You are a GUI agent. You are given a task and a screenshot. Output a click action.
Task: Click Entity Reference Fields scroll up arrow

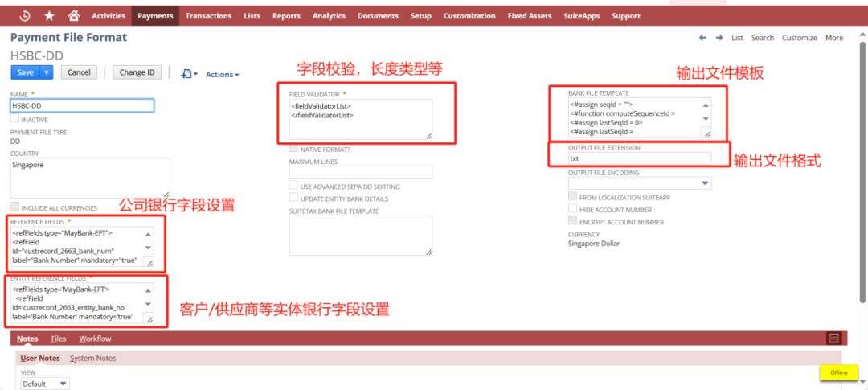[148, 290]
